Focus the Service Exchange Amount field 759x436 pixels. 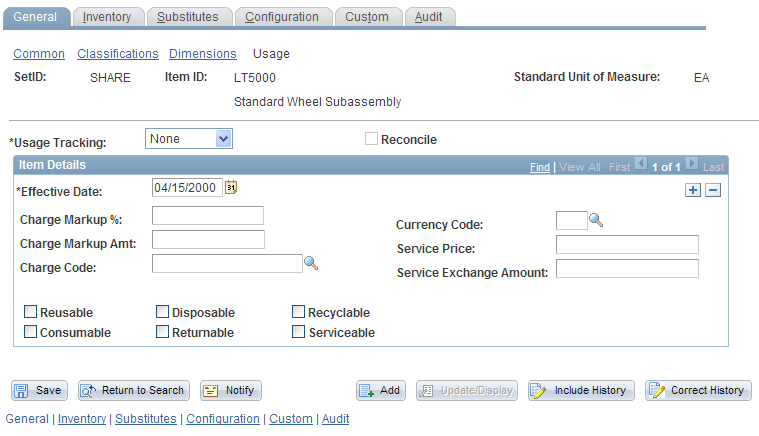(627, 269)
